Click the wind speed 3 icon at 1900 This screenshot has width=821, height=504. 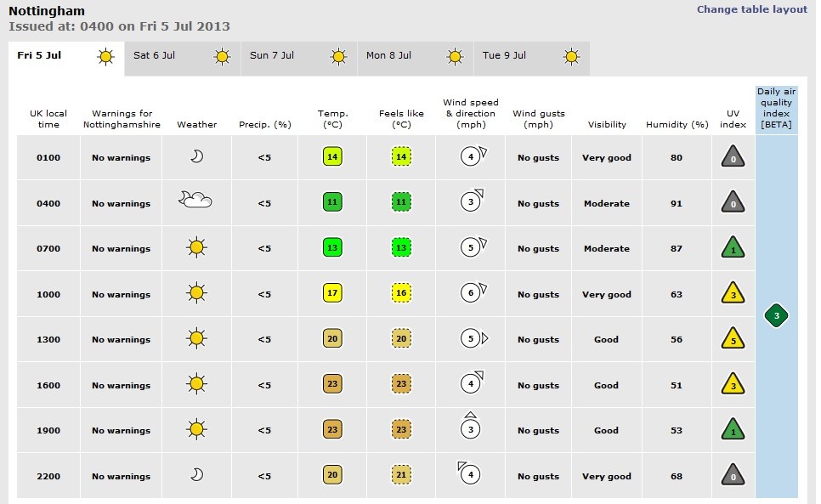pyautogui.click(x=470, y=428)
